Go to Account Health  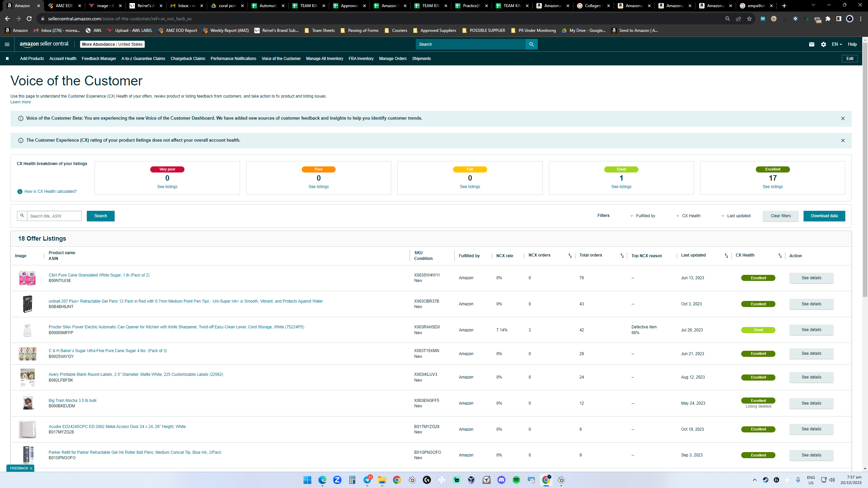click(x=63, y=59)
